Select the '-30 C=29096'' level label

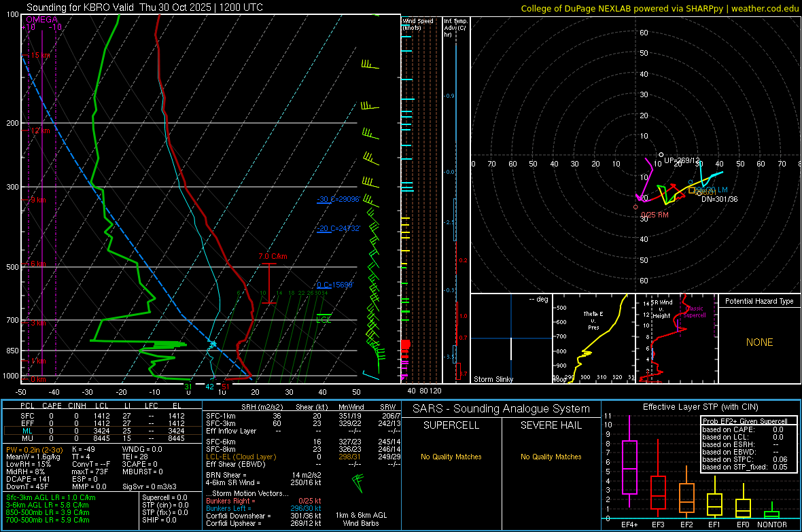338,199
